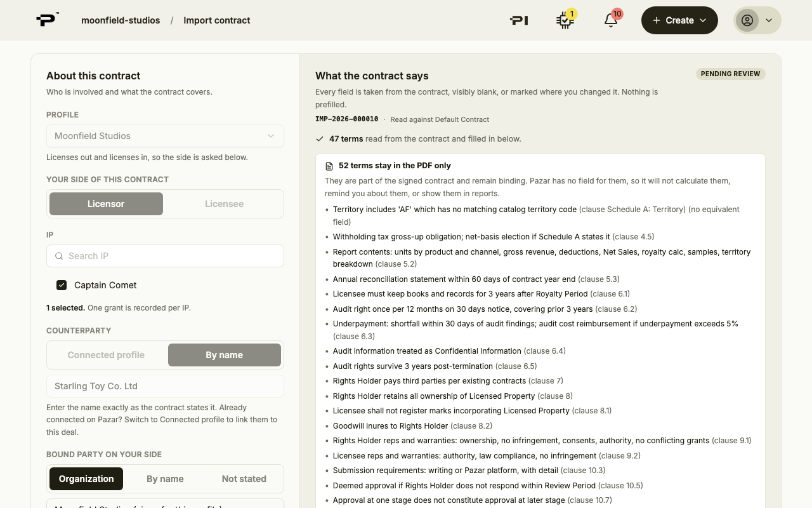Screen dimensions: 812x508
Task: Choose Not stated as bound party
Action: coord(244,479)
